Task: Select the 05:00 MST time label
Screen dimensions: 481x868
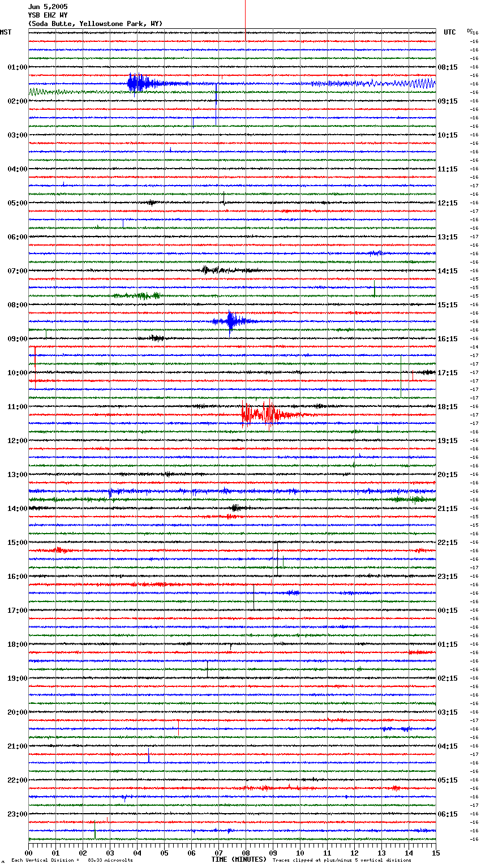Action: (x=18, y=203)
